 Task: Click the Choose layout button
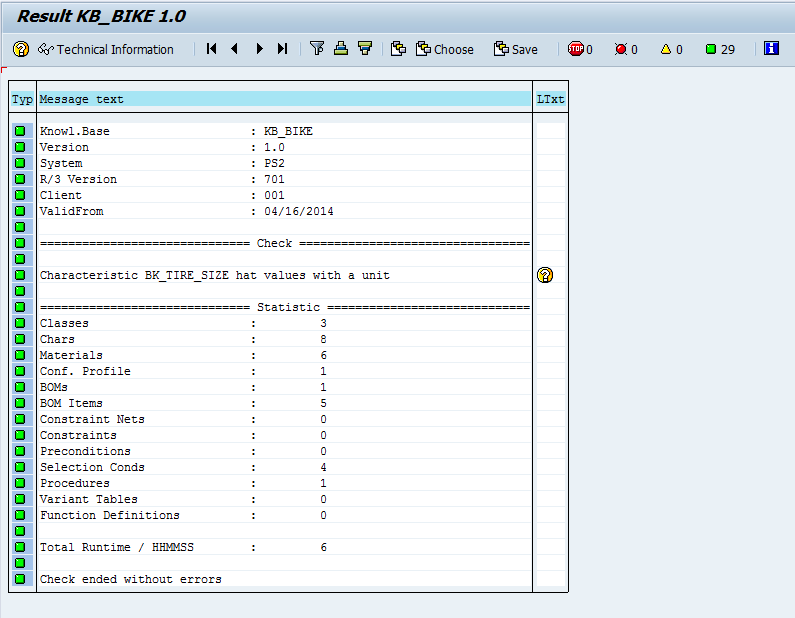pos(444,49)
